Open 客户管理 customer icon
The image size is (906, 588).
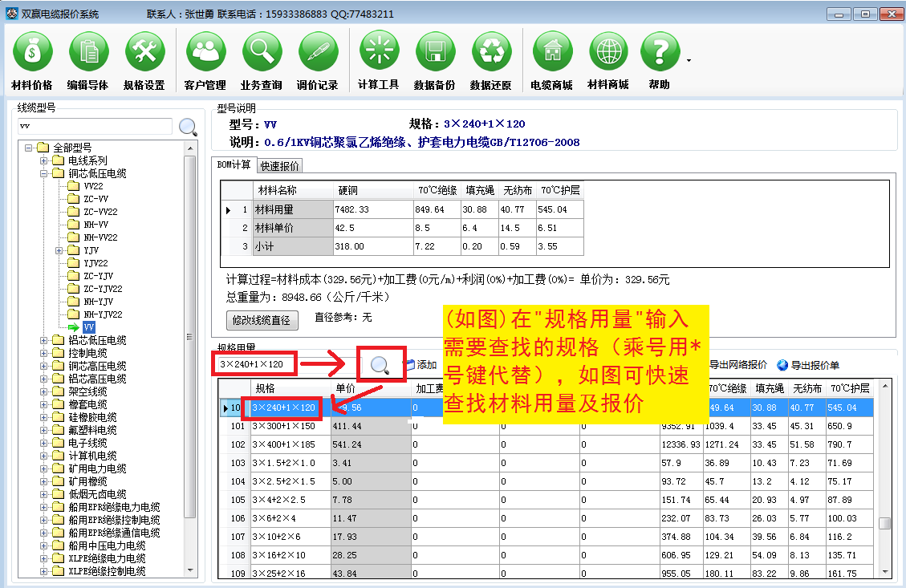(x=205, y=52)
